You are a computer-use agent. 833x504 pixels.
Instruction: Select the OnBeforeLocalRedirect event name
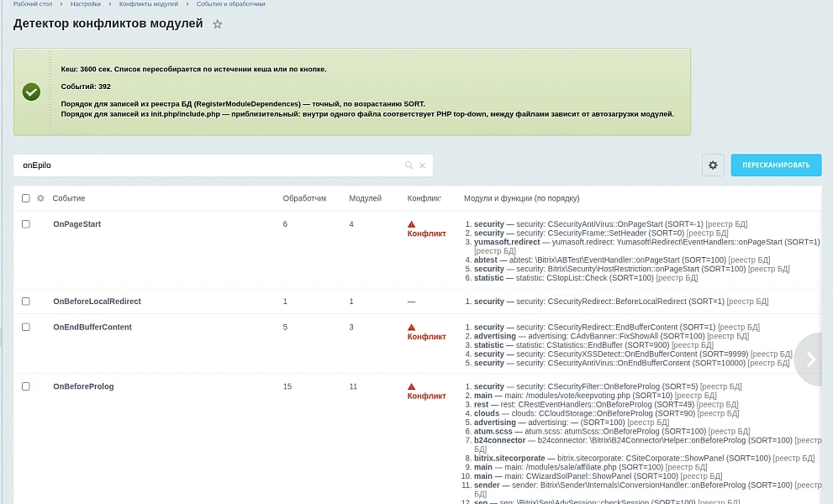pos(97,301)
